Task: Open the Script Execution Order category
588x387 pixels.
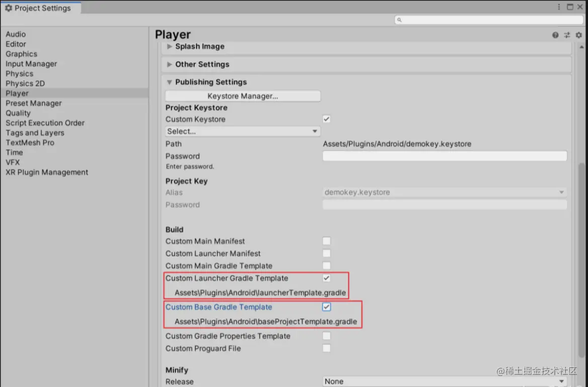Action: [45, 123]
